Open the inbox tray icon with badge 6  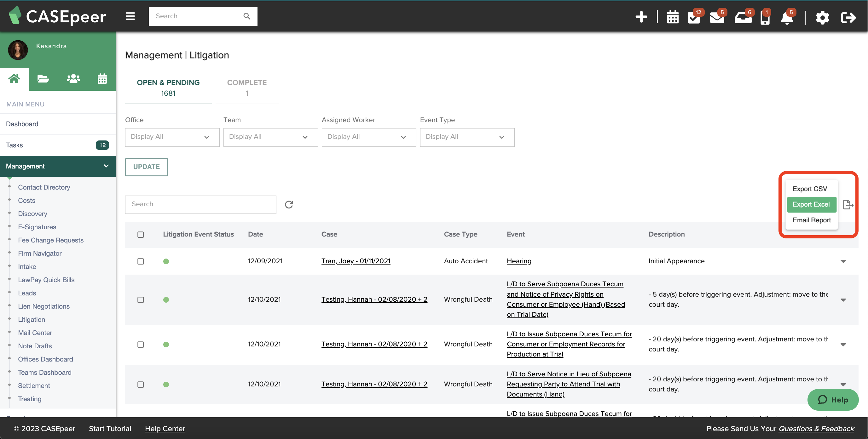[743, 17]
